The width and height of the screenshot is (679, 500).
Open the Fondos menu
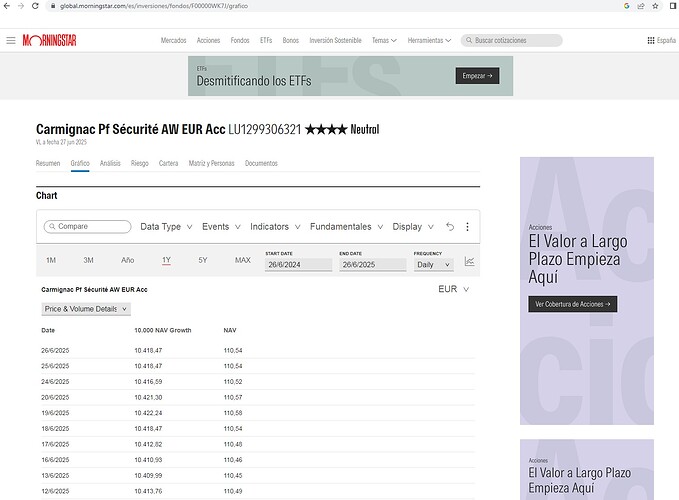(240, 40)
